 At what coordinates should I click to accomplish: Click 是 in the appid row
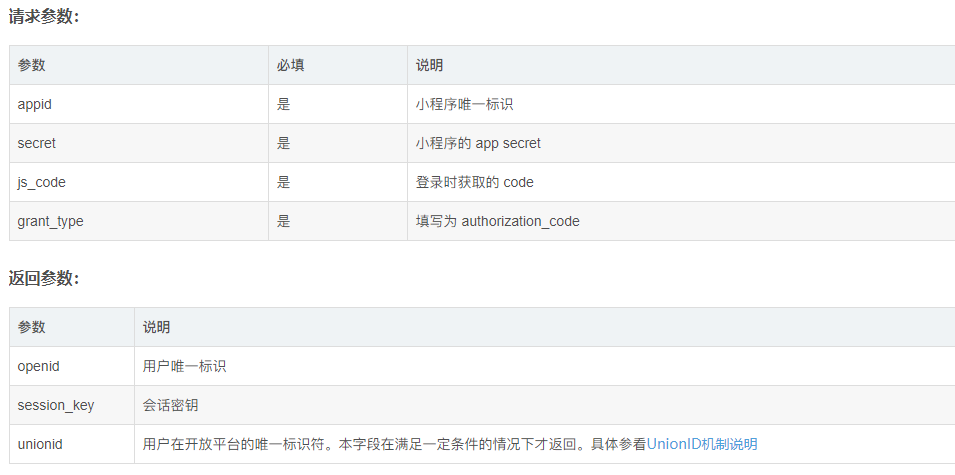tap(284, 104)
